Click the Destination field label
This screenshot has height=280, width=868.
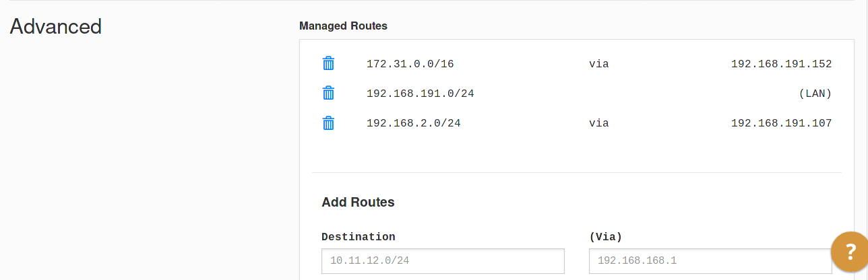358,237
